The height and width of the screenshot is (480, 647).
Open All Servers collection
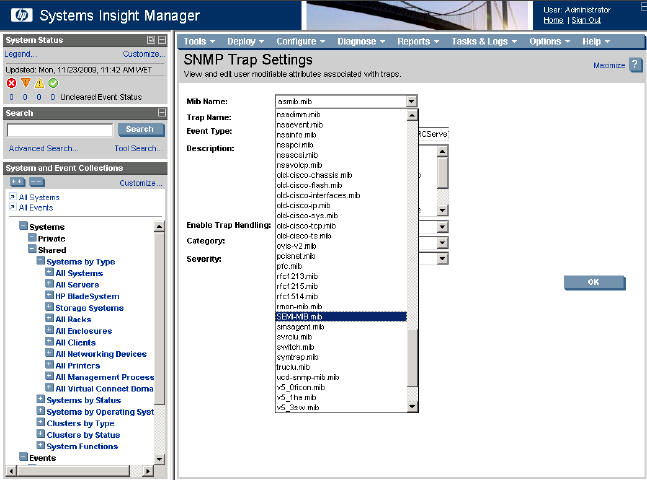click(77, 285)
